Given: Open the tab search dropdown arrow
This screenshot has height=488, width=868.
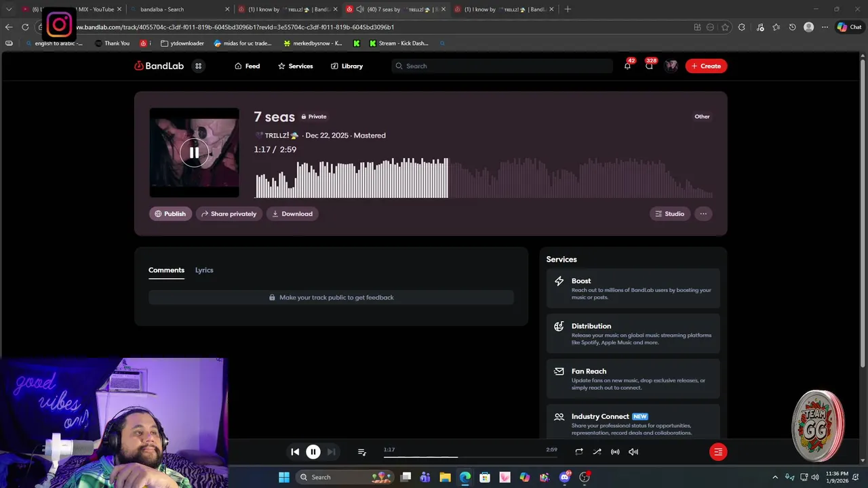Looking at the screenshot, I should pyautogui.click(x=8, y=9).
